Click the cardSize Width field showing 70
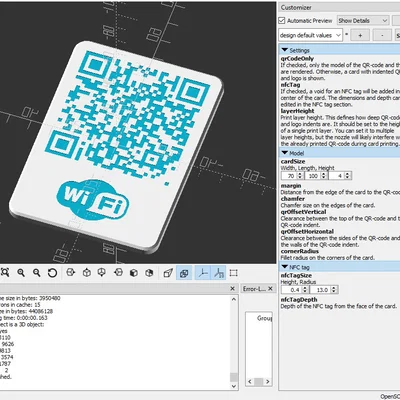 [x=289, y=176]
